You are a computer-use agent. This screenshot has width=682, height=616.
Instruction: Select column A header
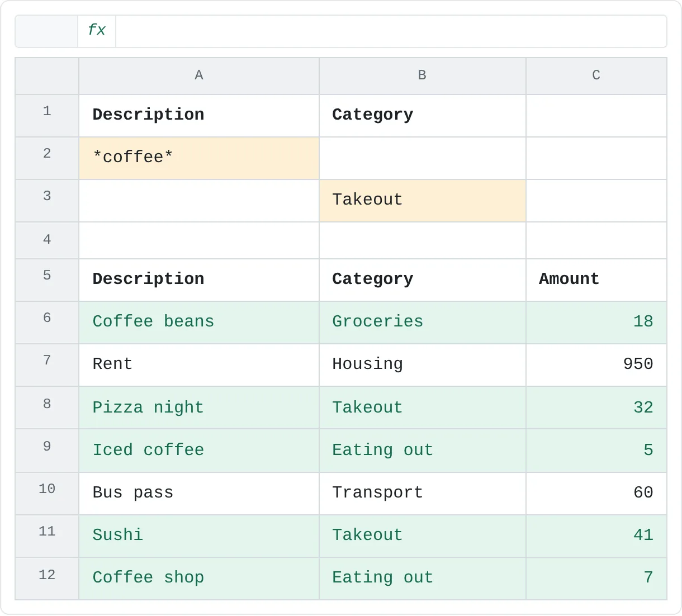tap(199, 76)
